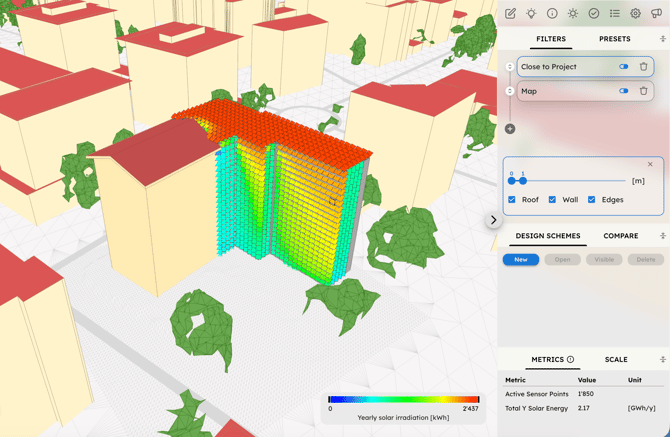Delete the Close to Project filter
Screen dimensions: 670x437
tap(644, 67)
